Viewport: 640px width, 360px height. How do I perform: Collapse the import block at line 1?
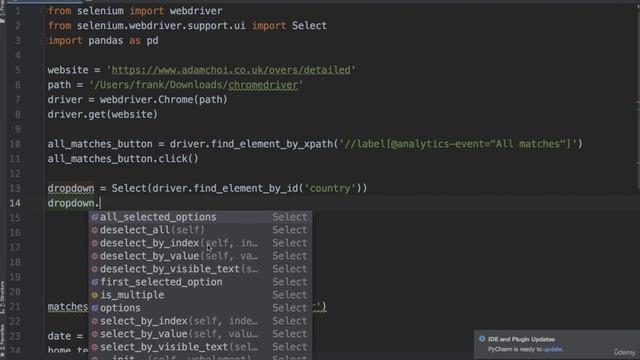(43, 11)
